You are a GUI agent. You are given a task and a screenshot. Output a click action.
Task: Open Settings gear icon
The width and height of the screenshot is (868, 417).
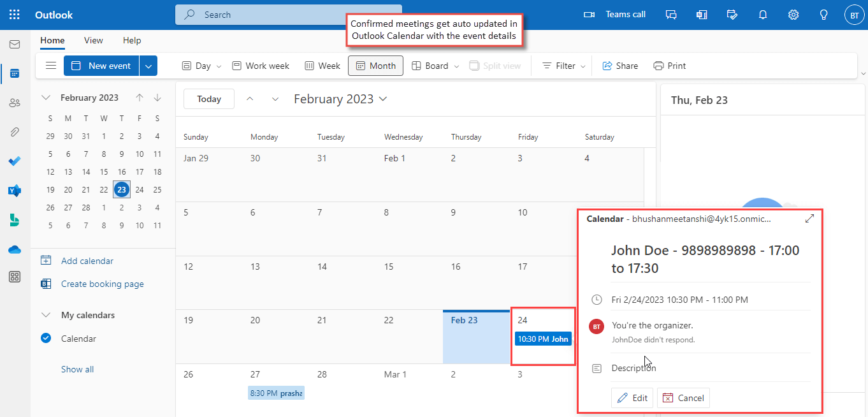tap(793, 15)
